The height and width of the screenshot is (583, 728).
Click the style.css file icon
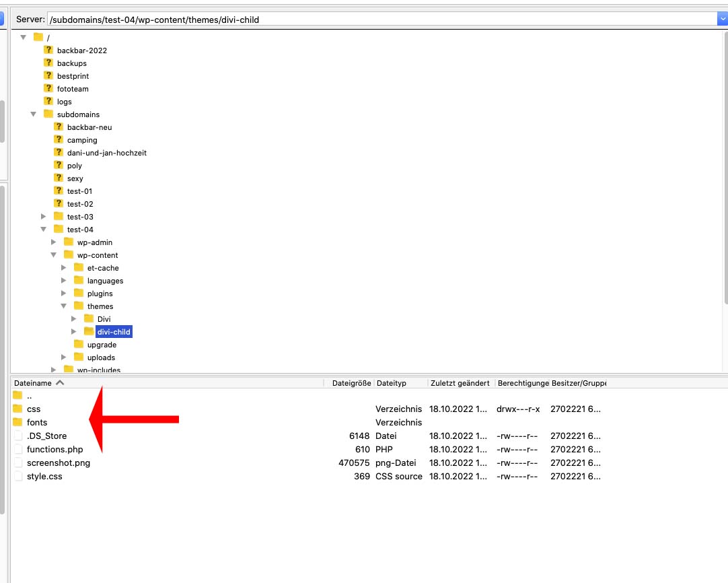tap(17, 476)
